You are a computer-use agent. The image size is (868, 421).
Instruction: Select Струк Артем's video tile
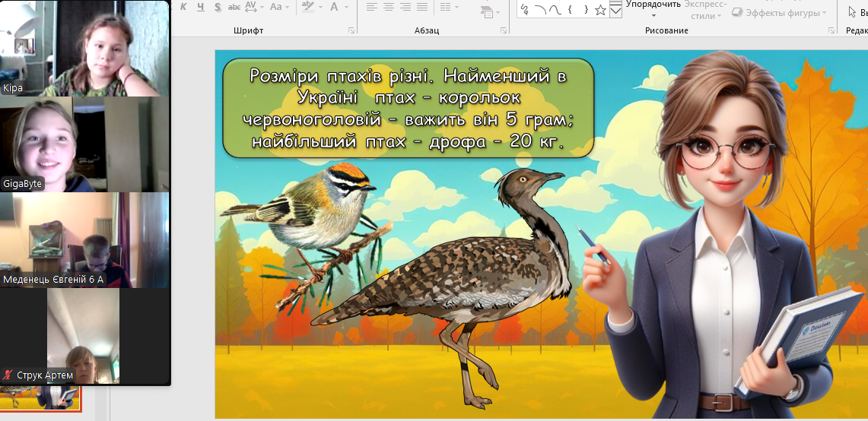click(84, 336)
